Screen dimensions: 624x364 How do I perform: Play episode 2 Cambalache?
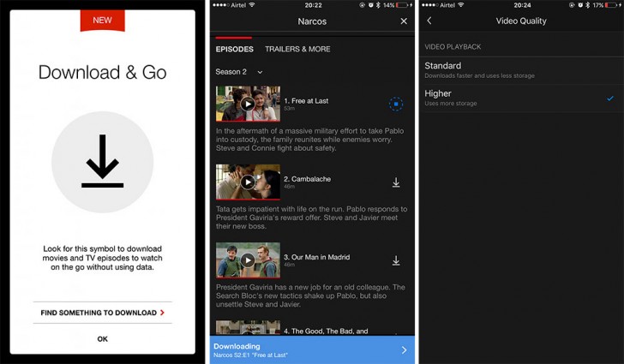(x=248, y=182)
